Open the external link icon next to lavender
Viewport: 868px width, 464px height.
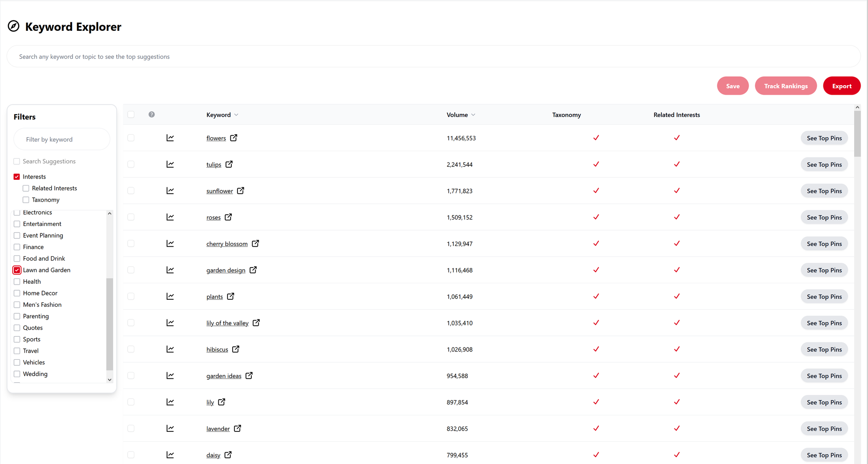click(238, 428)
